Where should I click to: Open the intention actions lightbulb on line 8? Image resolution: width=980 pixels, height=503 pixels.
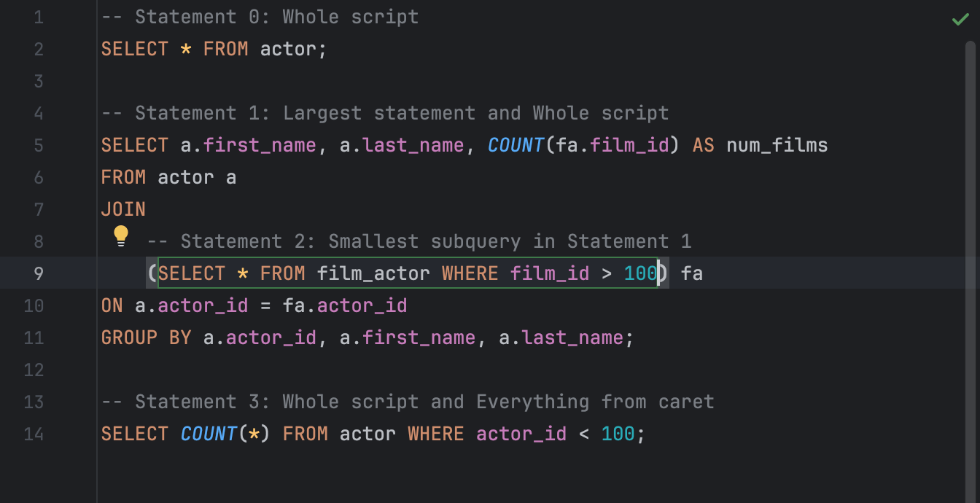pyautogui.click(x=121, y=235)
